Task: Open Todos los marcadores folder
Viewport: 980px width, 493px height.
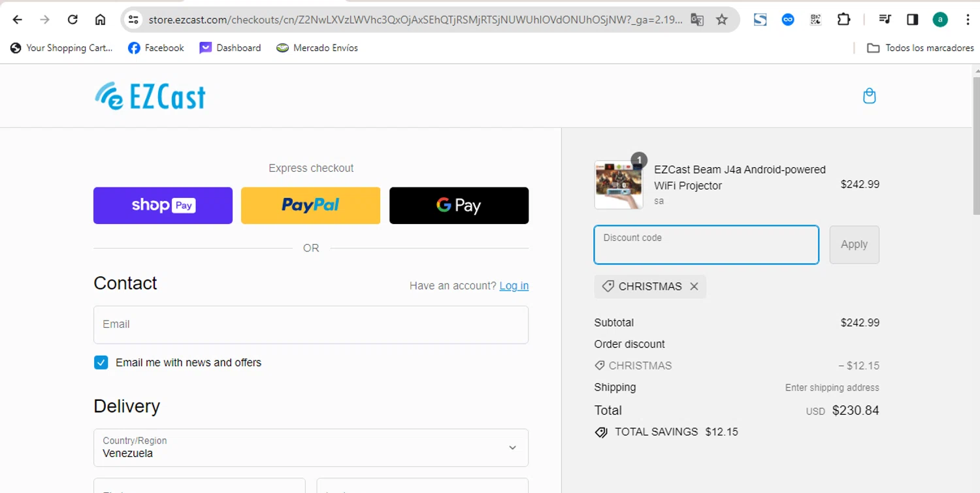Action: click(920, 48)
